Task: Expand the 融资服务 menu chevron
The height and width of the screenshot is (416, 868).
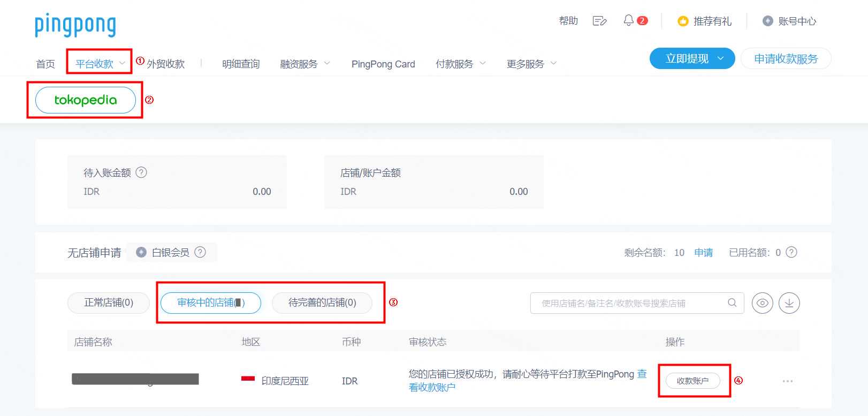Action: click(x=327, y=63)
